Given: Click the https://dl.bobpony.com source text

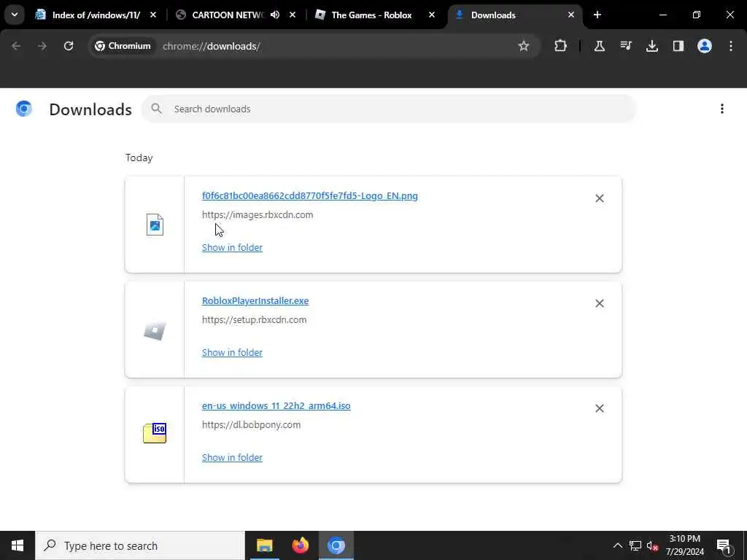Looking at the screenshot, I should (x=251, y=424).
